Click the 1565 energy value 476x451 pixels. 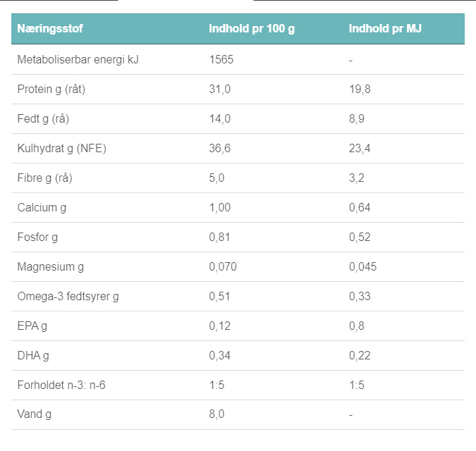click(x=221, y=59)
